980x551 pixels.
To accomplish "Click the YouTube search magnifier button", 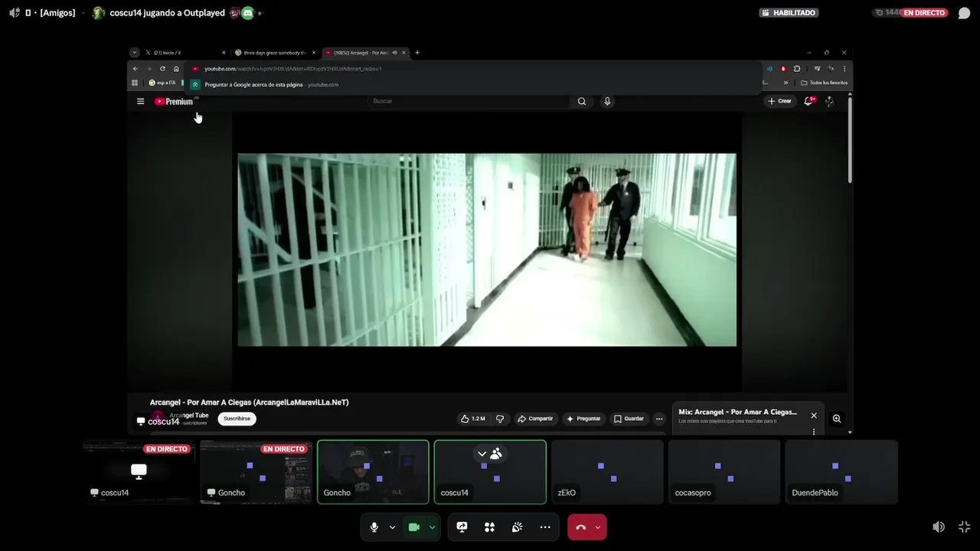I will tap(582, 101).
